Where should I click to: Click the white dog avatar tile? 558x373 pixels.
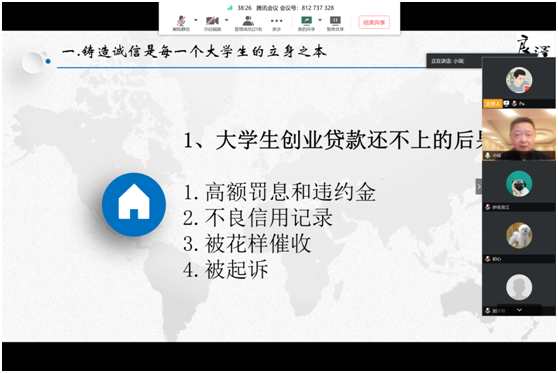[x=519, y=238]
